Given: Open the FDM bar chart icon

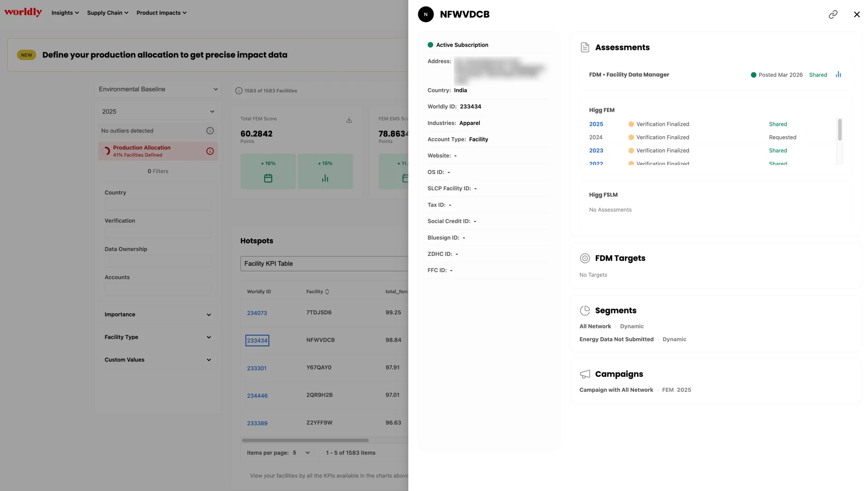Looking at the screenshot, I should [x=838, y=75].
